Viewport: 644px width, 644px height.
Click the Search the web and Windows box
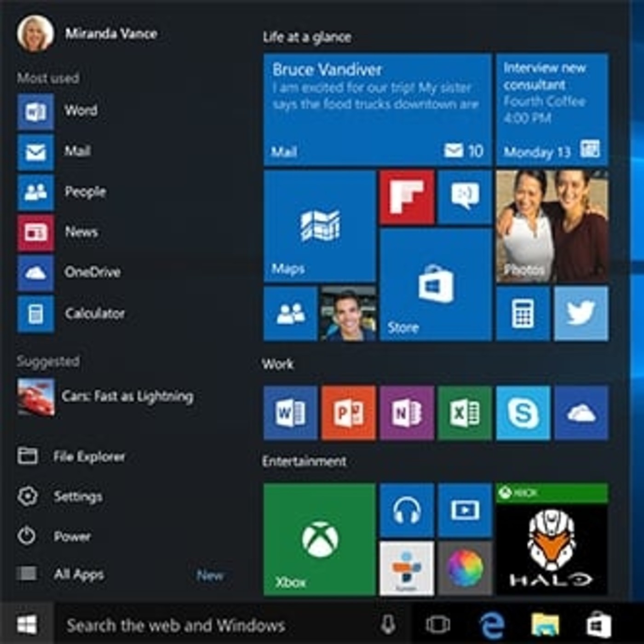(232, 625)
